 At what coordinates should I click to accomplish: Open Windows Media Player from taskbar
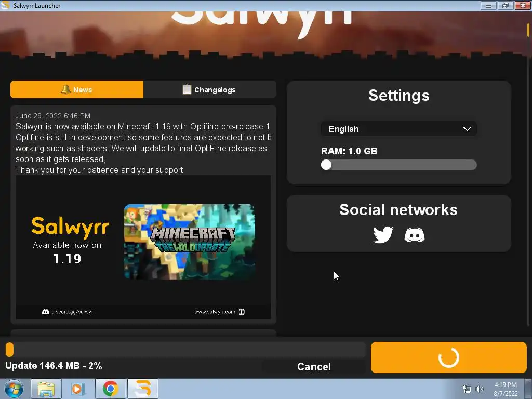78,389
